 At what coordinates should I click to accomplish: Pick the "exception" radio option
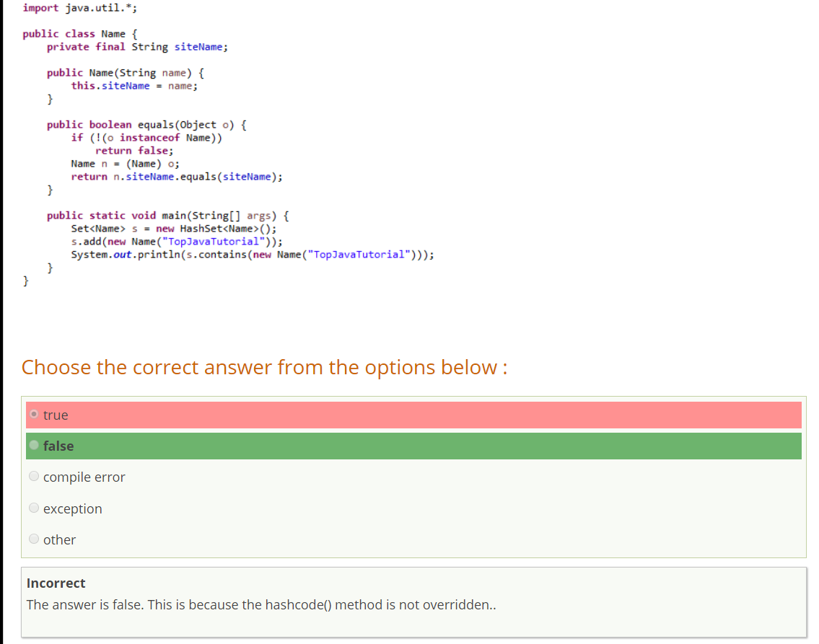tap(34, 508)
